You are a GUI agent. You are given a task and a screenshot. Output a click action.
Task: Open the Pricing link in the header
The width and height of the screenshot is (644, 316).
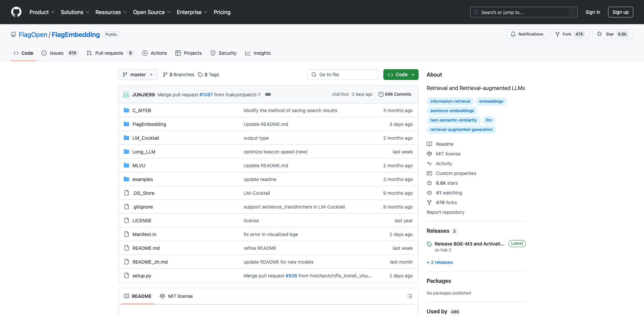click(222, 12)
